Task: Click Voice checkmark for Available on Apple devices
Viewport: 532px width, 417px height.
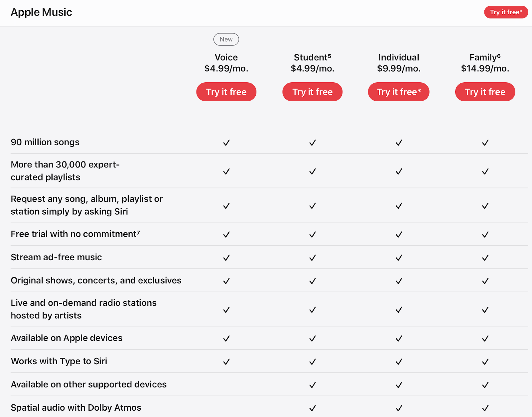Action: click(226, 339)
